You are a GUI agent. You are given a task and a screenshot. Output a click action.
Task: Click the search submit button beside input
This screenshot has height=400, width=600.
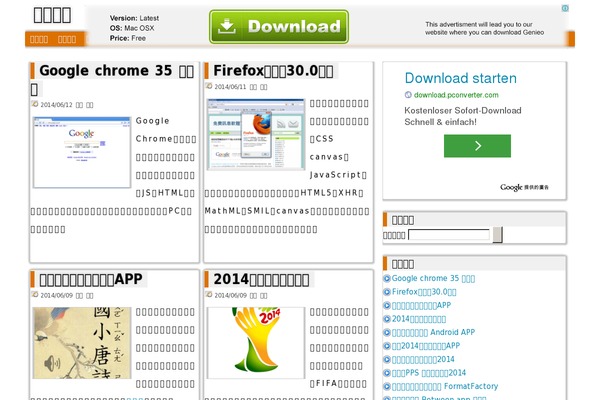click(x=497, y=235)
